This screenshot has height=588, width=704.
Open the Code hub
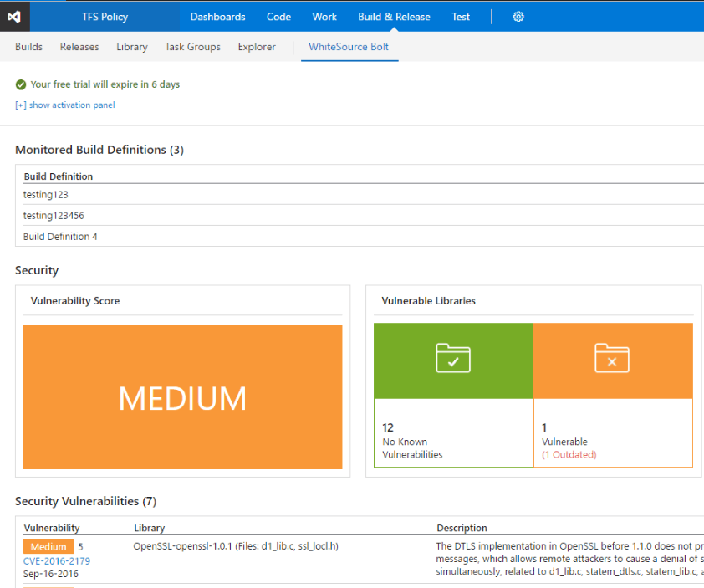coord(278,17)
